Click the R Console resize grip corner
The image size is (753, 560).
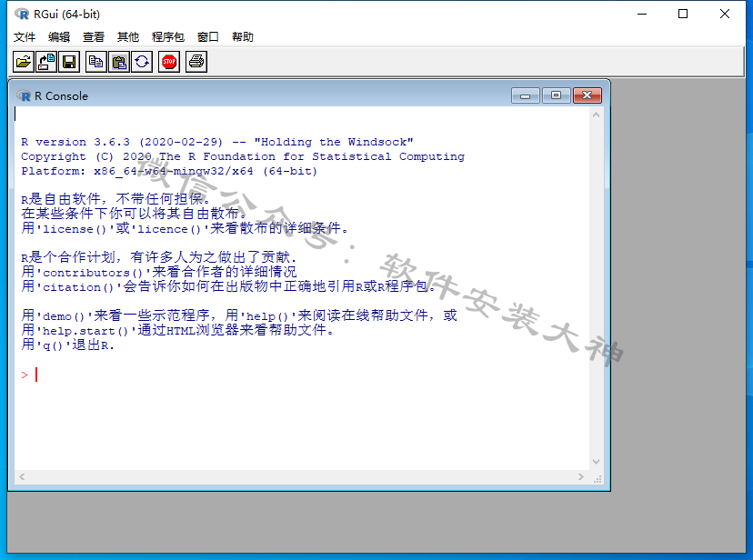[597, 478]
